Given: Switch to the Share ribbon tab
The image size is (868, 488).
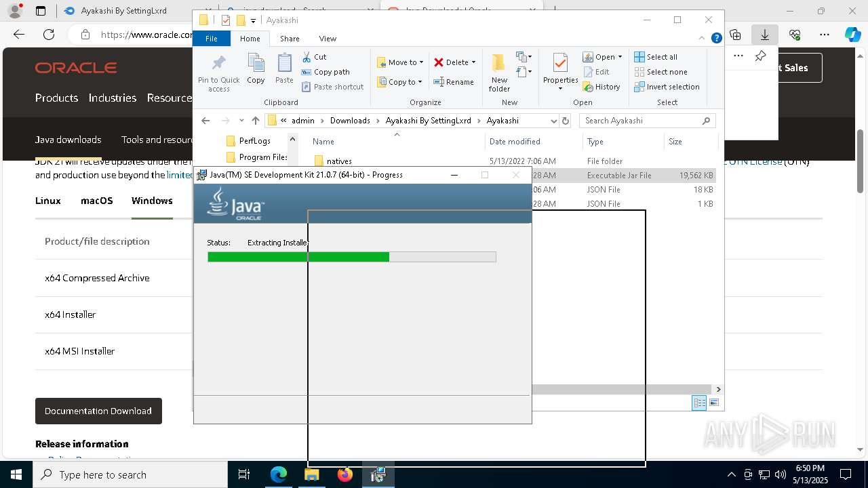Looking at the screenshot, I should click(x=290, y=39).
